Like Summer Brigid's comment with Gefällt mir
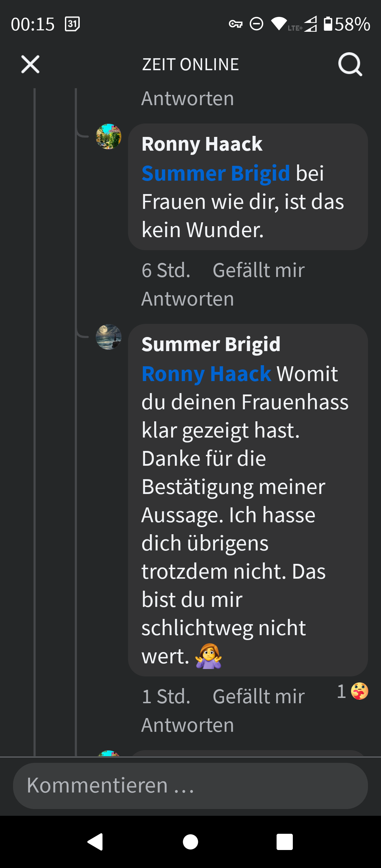The image size is (381, 868). pyautogui.click(x=259, y=697)
